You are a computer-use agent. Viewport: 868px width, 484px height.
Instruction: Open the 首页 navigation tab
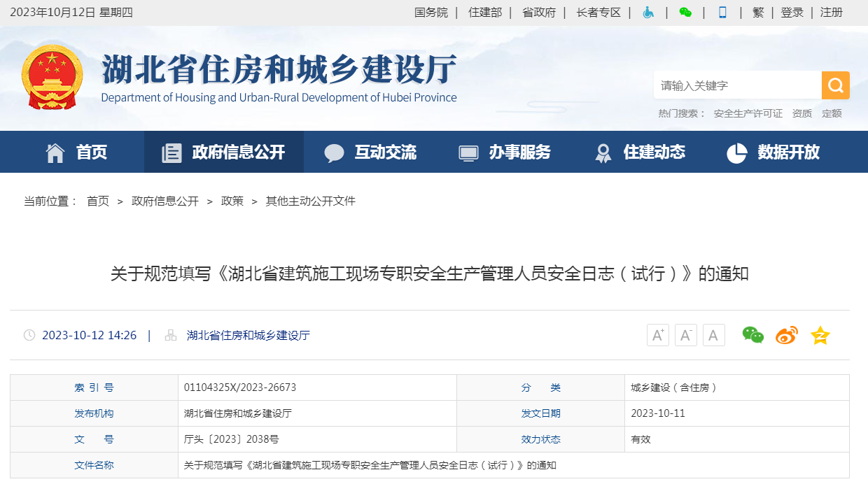tap(76, 152)
